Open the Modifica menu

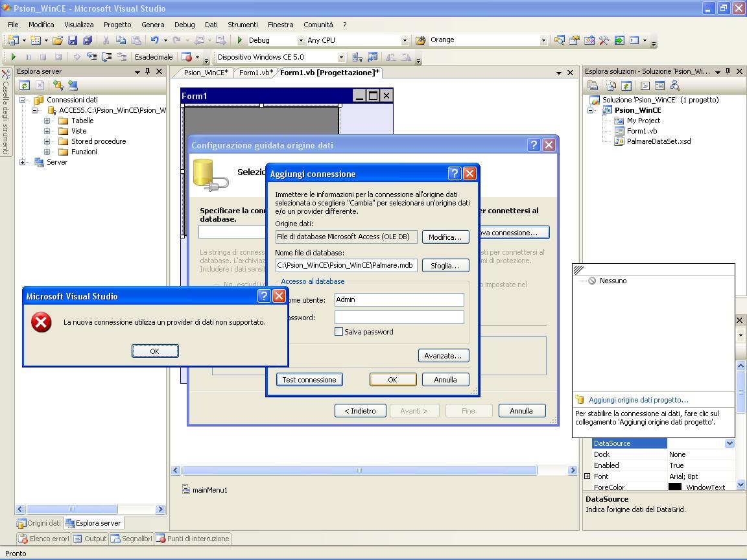41,25
